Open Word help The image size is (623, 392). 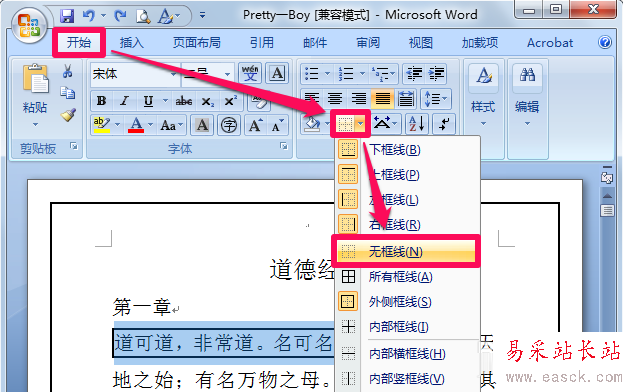pyautogui.click(x=605, y=42)
